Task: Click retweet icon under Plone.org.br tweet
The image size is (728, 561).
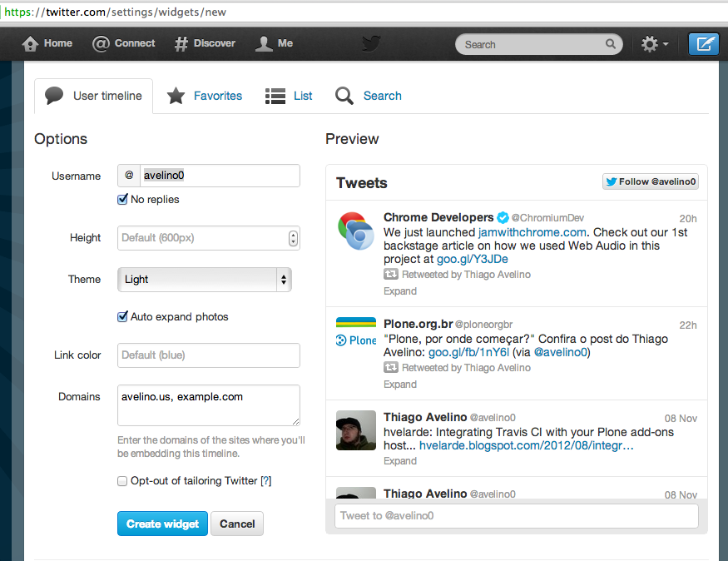Action: pos(391,368)
